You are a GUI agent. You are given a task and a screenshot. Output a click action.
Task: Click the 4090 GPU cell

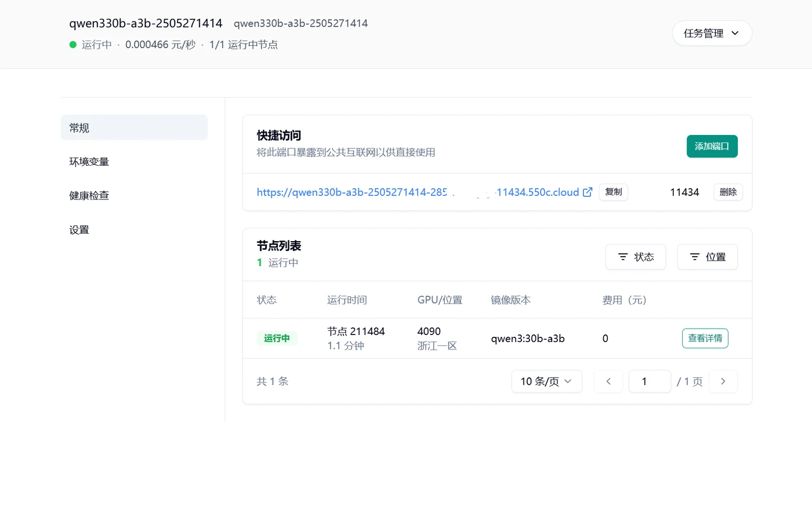[x=429, y=332]
